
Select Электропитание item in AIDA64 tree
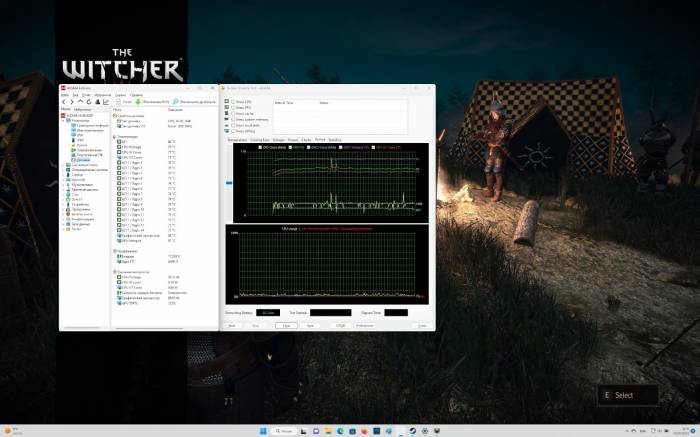click(x=86, y=150)
